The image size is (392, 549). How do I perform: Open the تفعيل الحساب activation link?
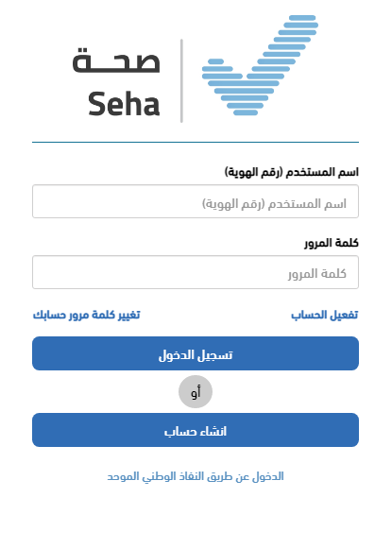coord(324,315)
